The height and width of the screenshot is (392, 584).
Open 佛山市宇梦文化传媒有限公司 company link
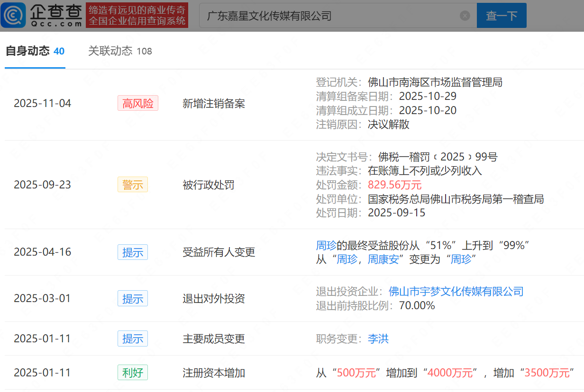tap(456, 291)
